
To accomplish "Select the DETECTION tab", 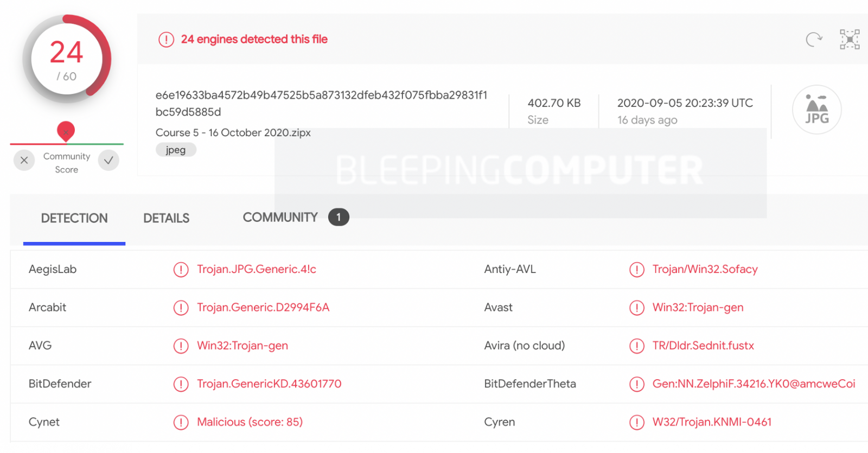I will pyautogui.click(x=74, y=218).
